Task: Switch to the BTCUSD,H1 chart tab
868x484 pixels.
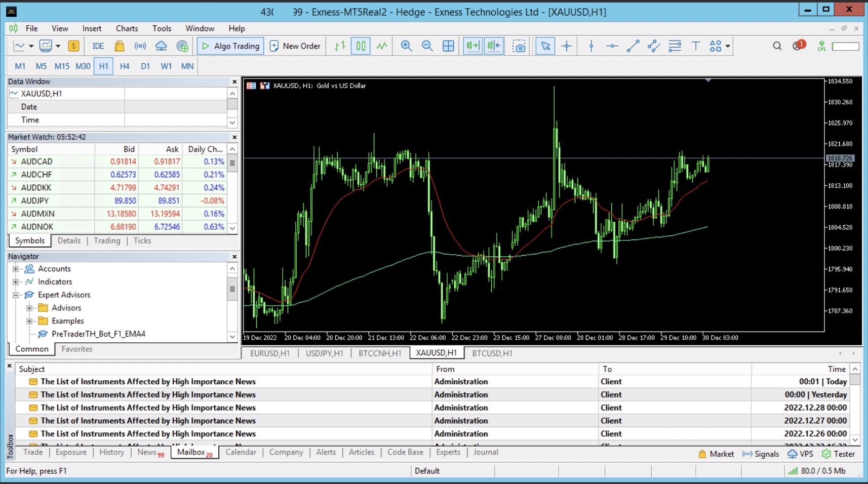Action: click(x=492, y=353)
